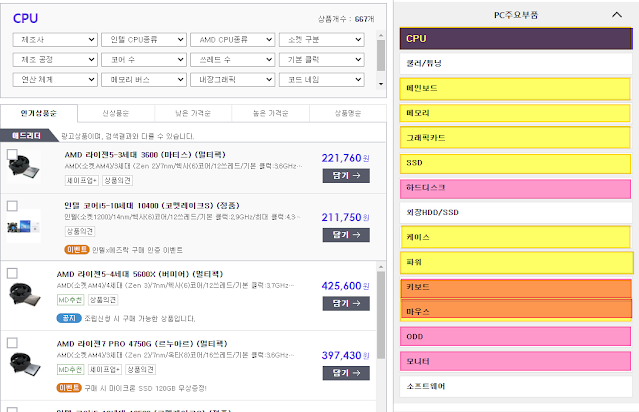Screen dimensions: 639x412
Task: Open the 코어 수 dropdown
Action: pos(144,59)
